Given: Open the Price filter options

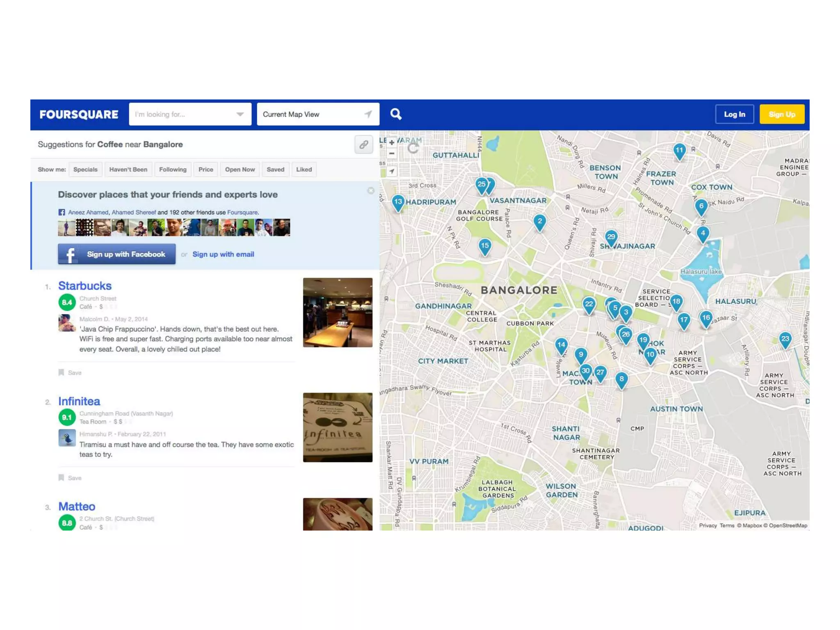Looking at the screenshot, I should [x=205, y=169].
